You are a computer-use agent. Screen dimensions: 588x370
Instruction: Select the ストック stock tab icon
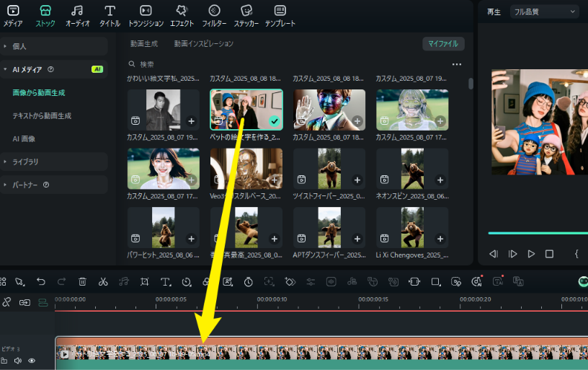click(45, 11)
